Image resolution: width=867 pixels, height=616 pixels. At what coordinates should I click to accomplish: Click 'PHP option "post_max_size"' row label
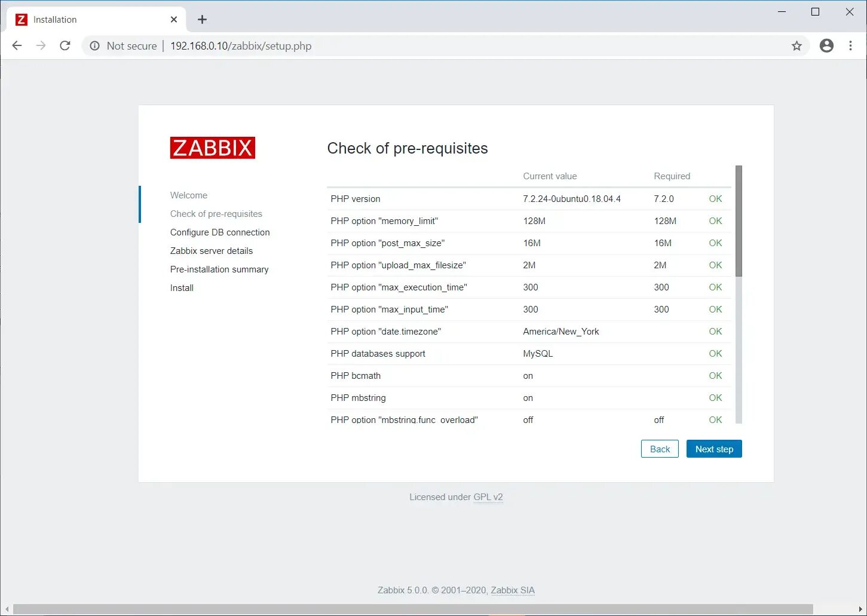click(x=388, y=243)
